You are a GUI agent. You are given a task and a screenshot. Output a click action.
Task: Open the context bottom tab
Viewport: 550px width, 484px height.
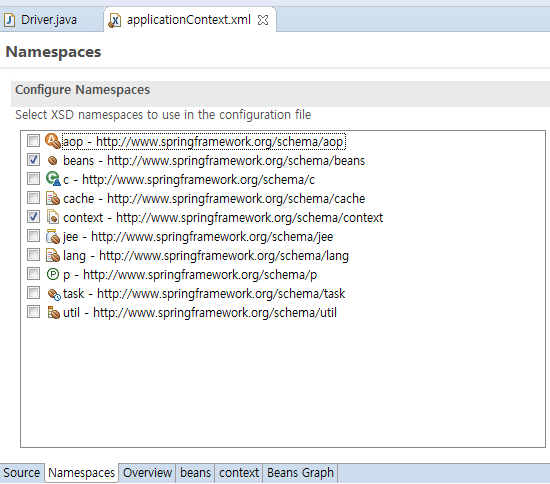click(239, 472)
